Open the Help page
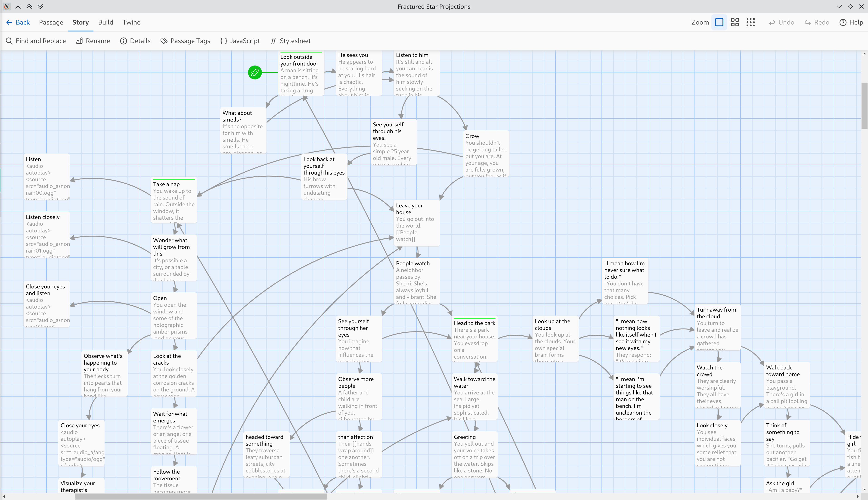This screenshot has width=868, height=500. [851, 22]
